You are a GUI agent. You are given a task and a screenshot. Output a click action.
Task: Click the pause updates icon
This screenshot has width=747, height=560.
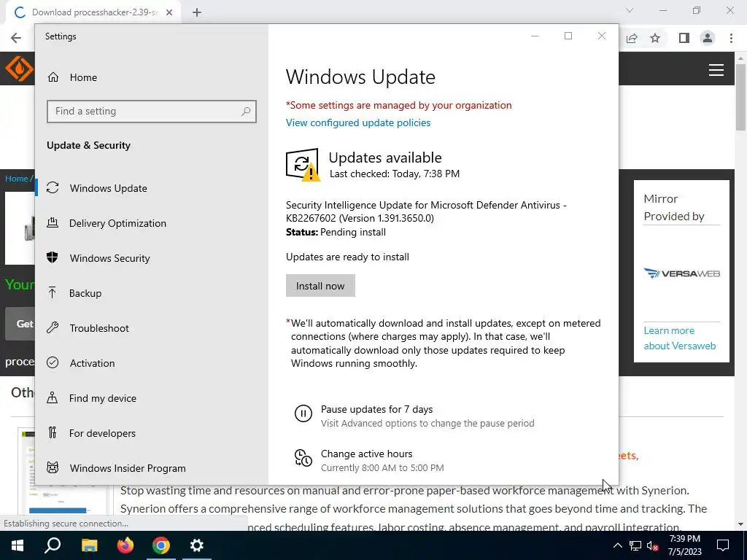(x=303, y=413)
